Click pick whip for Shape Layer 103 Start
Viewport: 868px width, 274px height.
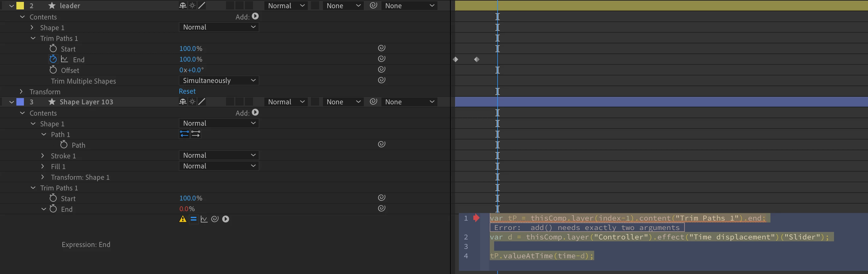381,198
